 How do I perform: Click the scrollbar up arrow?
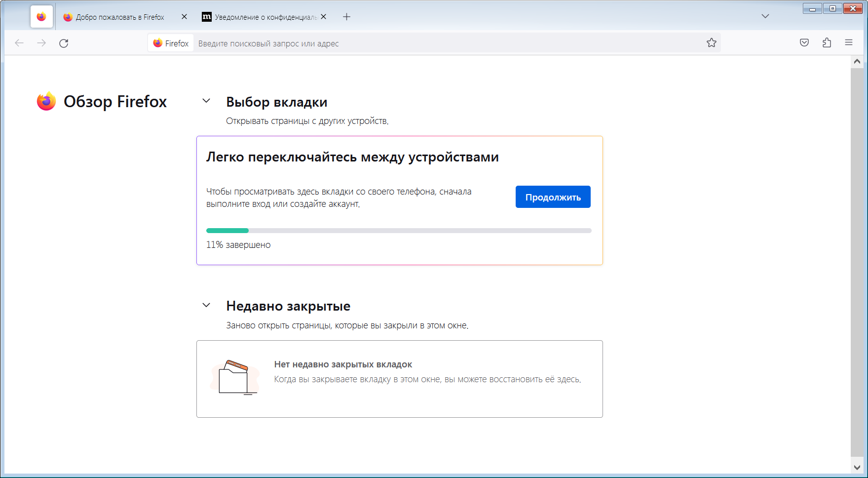[857, 62]
